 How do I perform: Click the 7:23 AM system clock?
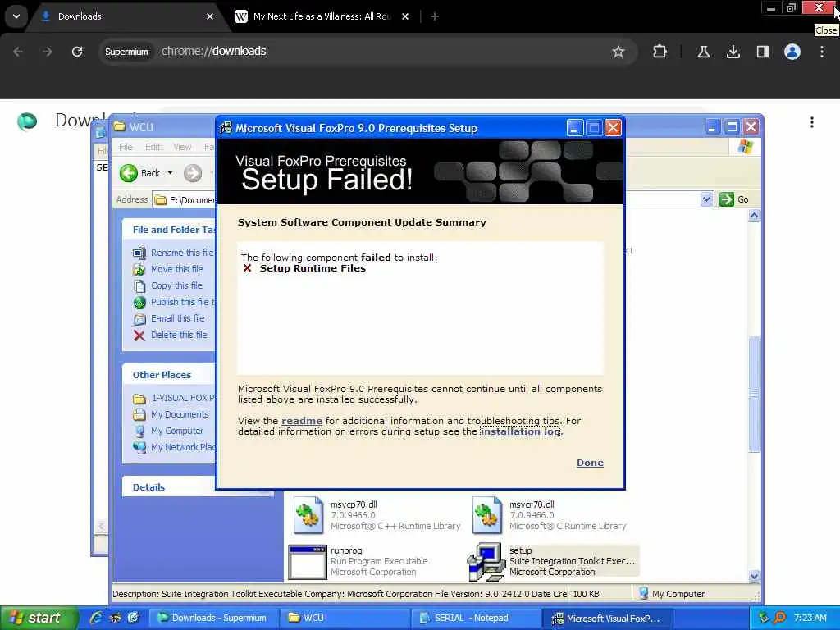[x=810, y=618]
